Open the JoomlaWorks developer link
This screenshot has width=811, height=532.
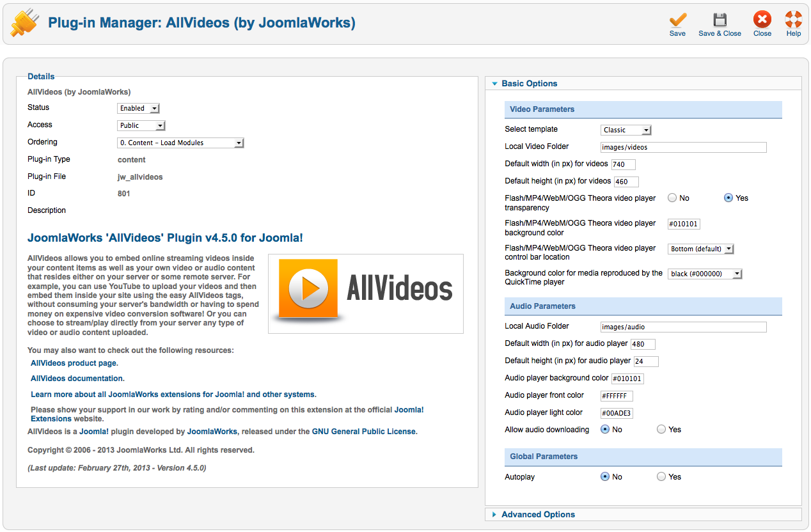point(212,432)
